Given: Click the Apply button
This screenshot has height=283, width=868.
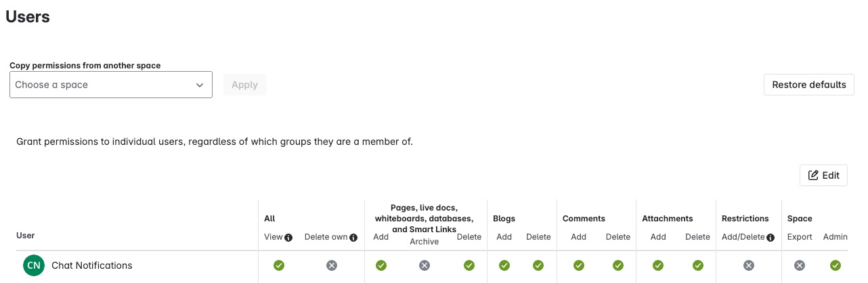Looking at the screenshot, I should point(244,85).
